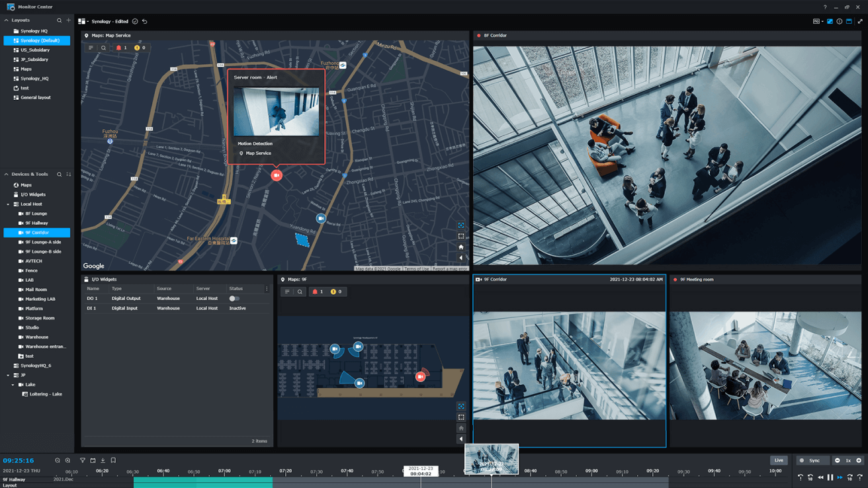Export footage with the download icon
The height and width of the screenshot is (488, 868).
click(x=103, y=460)
